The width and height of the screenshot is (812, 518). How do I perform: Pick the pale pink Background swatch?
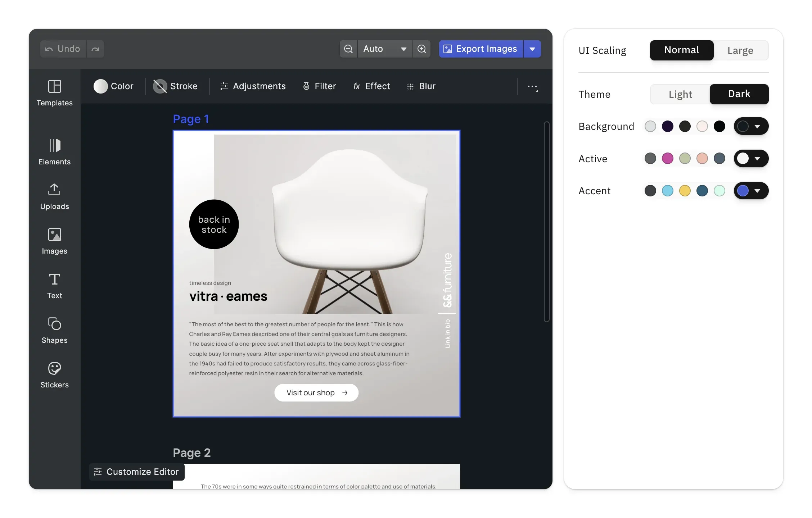(x=702, y=126)
